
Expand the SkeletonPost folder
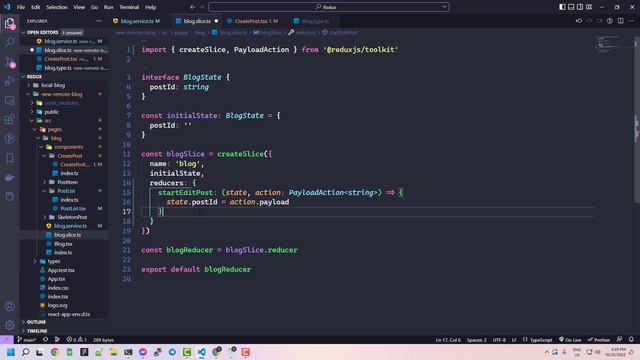pyautogui.click(x=72, y=217)
